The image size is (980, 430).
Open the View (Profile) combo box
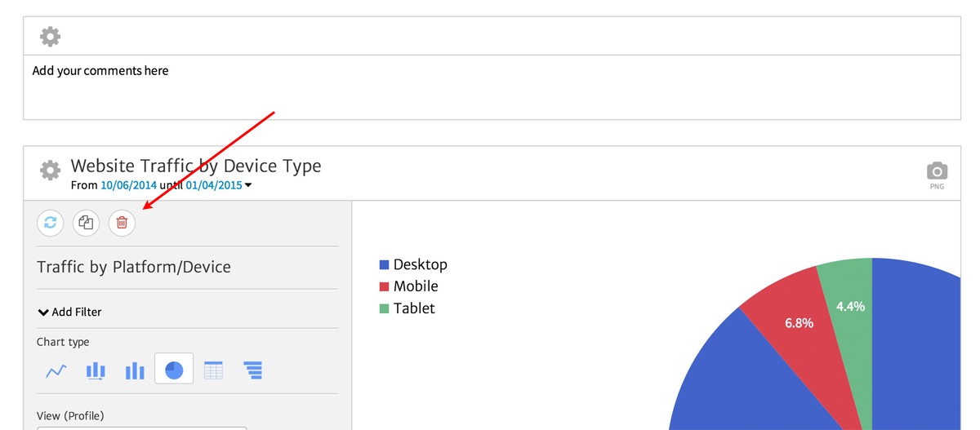[x=141, y=427]
